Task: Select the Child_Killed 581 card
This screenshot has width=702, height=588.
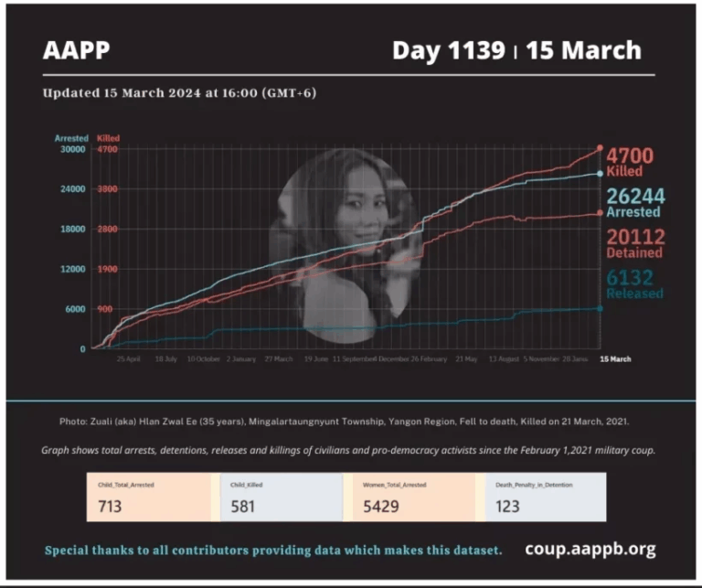Action: point(281,497)
